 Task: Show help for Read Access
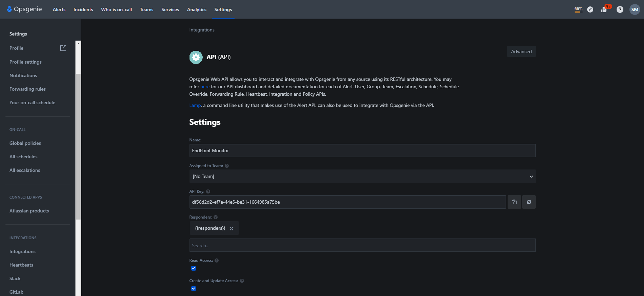click(x=217, y=260)
